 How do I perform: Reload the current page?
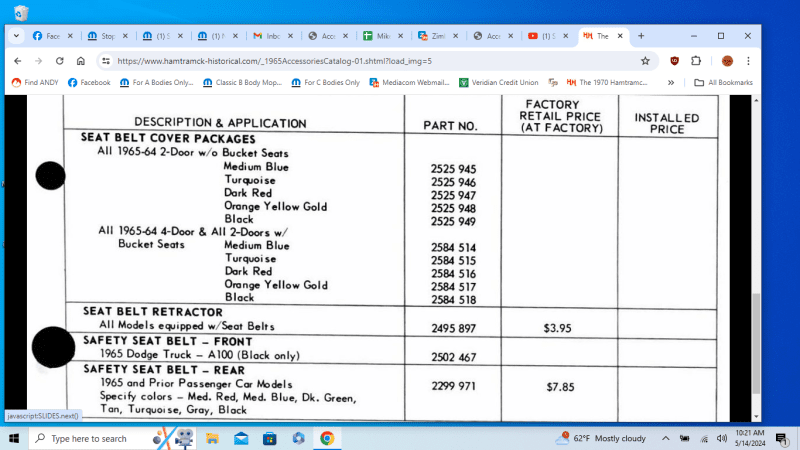(60, 61)
